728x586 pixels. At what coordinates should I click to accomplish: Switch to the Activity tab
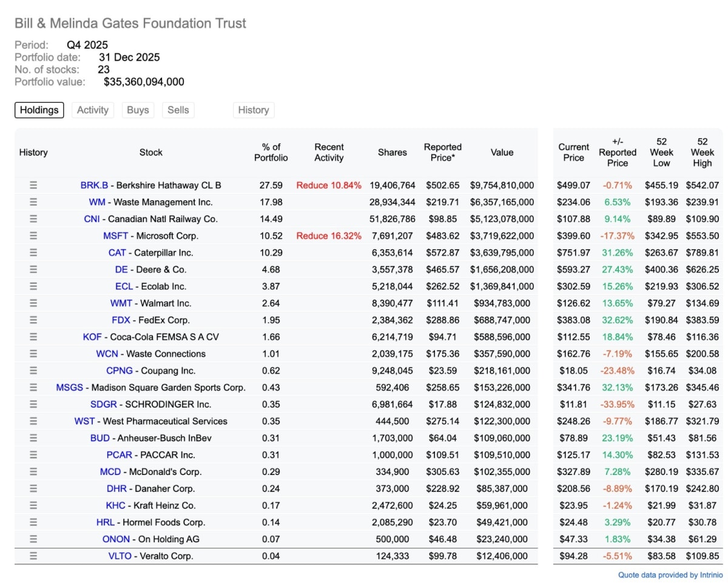93,110
